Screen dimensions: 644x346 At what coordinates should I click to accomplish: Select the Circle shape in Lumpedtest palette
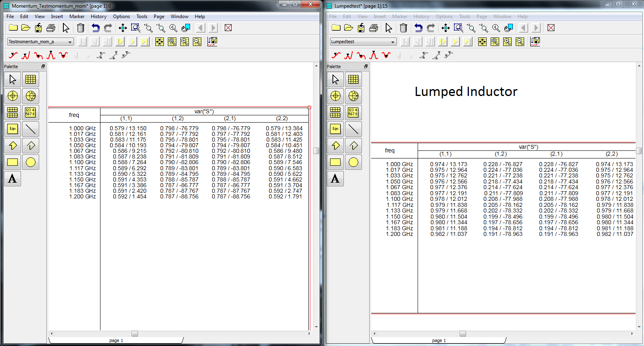coord(353,162)
